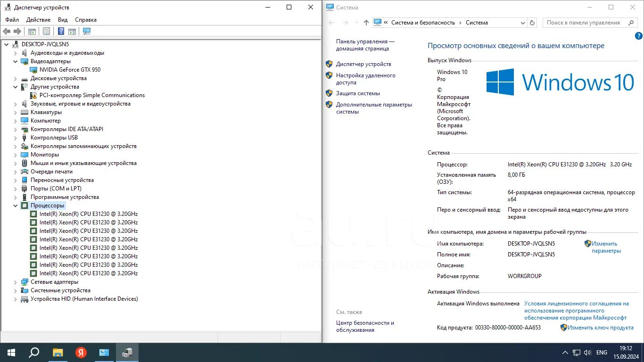Screen dimensions: 644x362
Task: Expand Аудиовходы и аудиовыходы category
Action: point(16,53)
